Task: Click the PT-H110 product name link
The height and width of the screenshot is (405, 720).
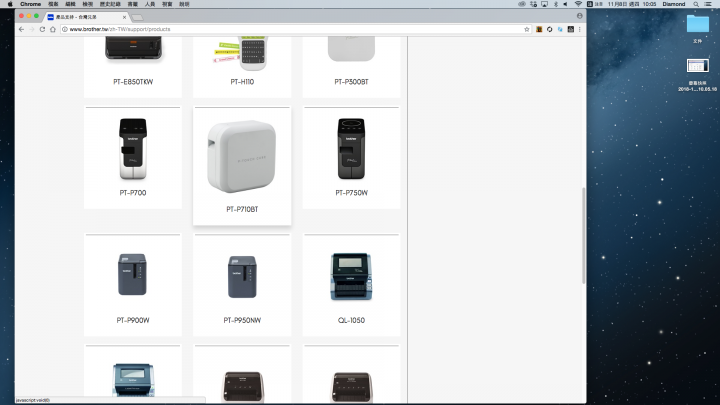Action: pos(242,82)
